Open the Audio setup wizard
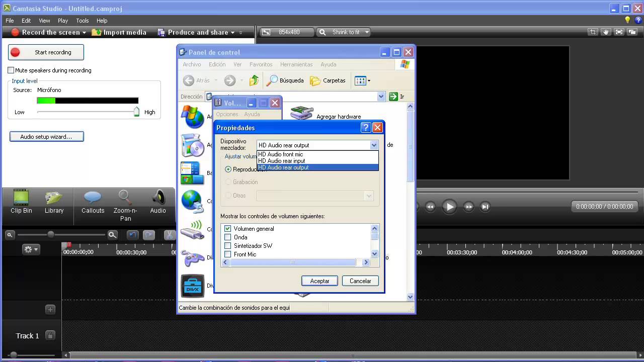The width and height of the screenshot is (644, 362). (46, 137)
